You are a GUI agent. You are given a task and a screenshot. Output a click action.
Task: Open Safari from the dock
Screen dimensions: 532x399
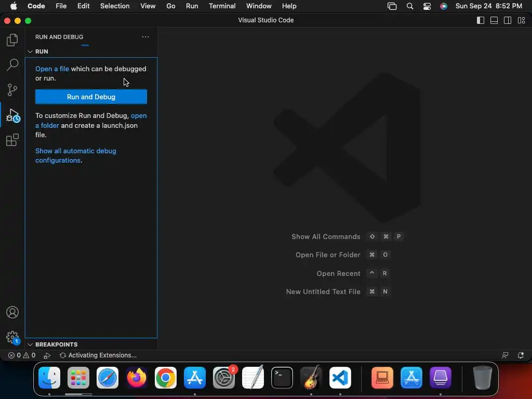pyautogui.click(x=108, y=378)
